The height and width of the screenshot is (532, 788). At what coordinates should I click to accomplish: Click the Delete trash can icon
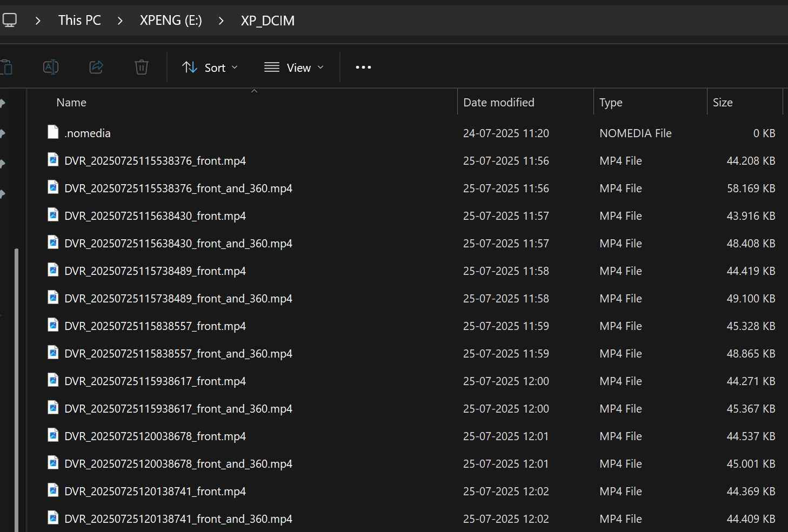[x=142, y=67]
